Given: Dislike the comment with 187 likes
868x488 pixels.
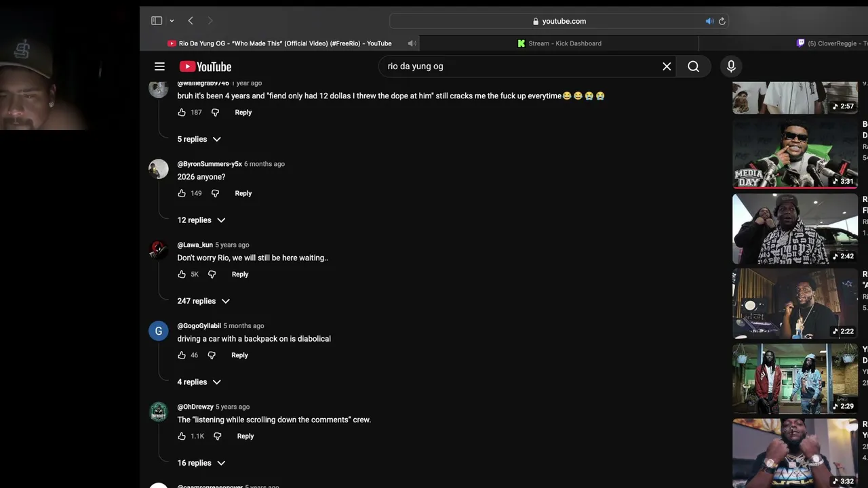Looking at the screenshot, I should pos(215,113).
